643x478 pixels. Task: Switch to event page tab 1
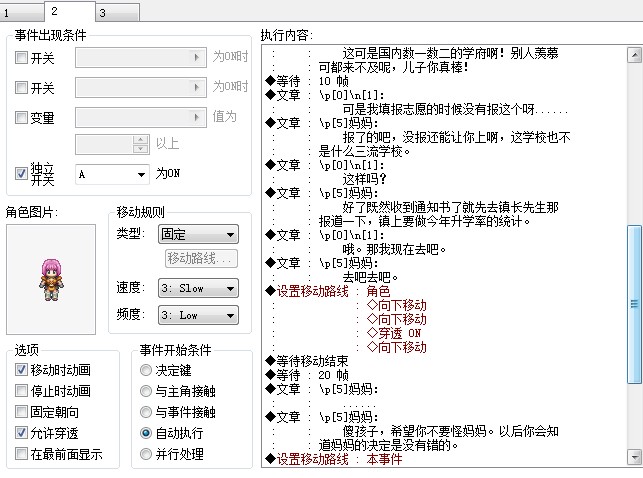(x=22, y=12)
